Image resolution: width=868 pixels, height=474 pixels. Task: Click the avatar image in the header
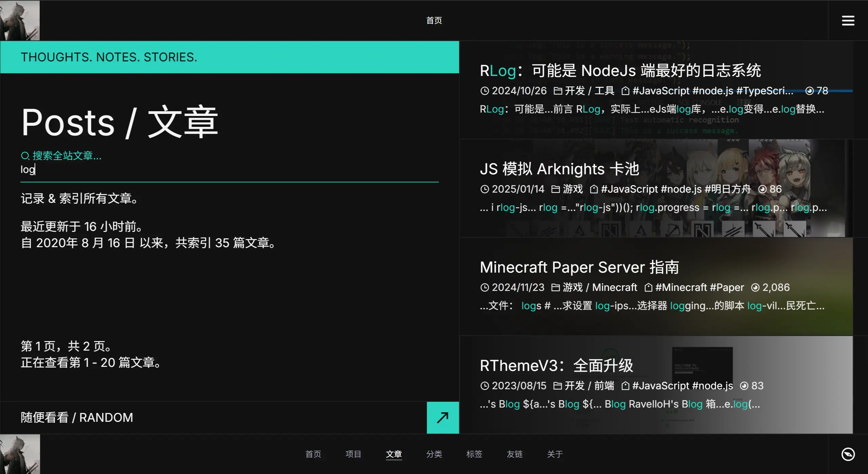click(x=20, y=20)
